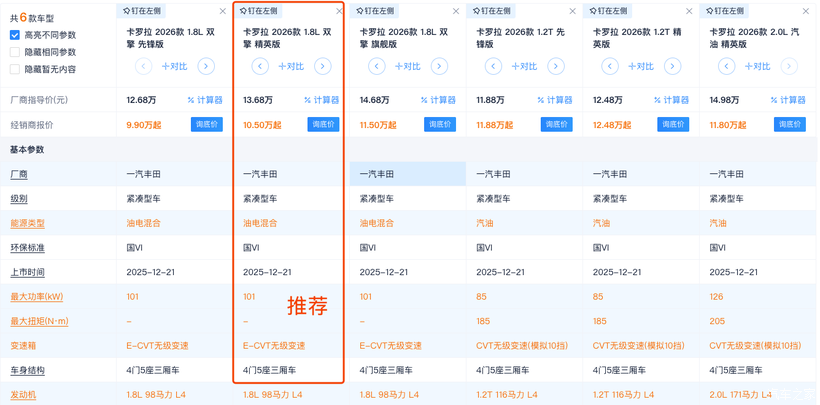
Task: Click the 最大功率(kW) parameter link
Action: click(36, 297)
